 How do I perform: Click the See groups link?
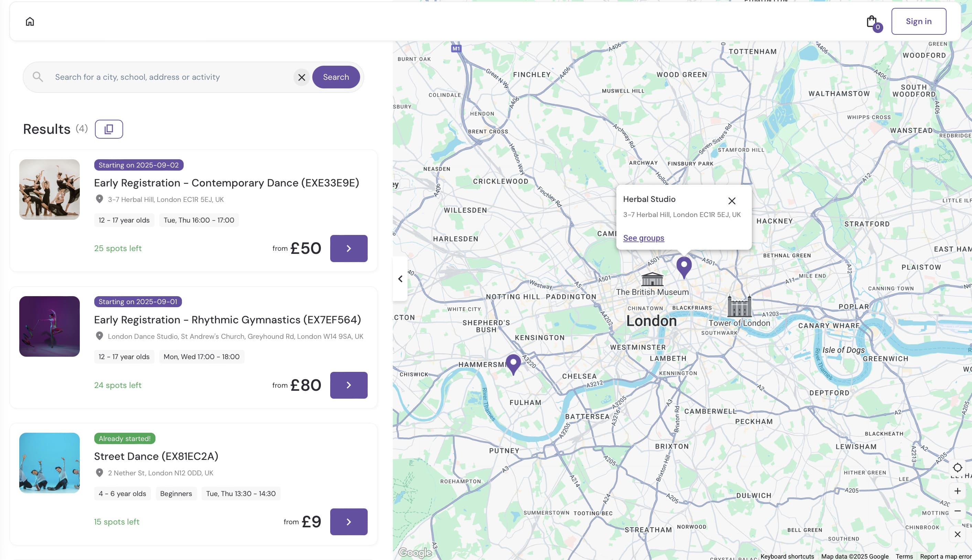point(644,238)
